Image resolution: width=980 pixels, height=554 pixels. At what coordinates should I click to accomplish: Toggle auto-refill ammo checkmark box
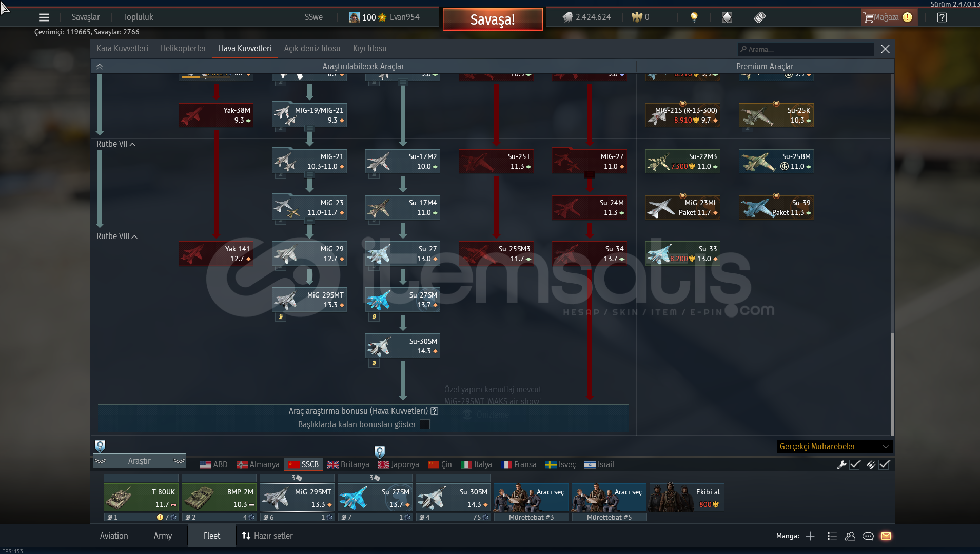click(884, 465)
